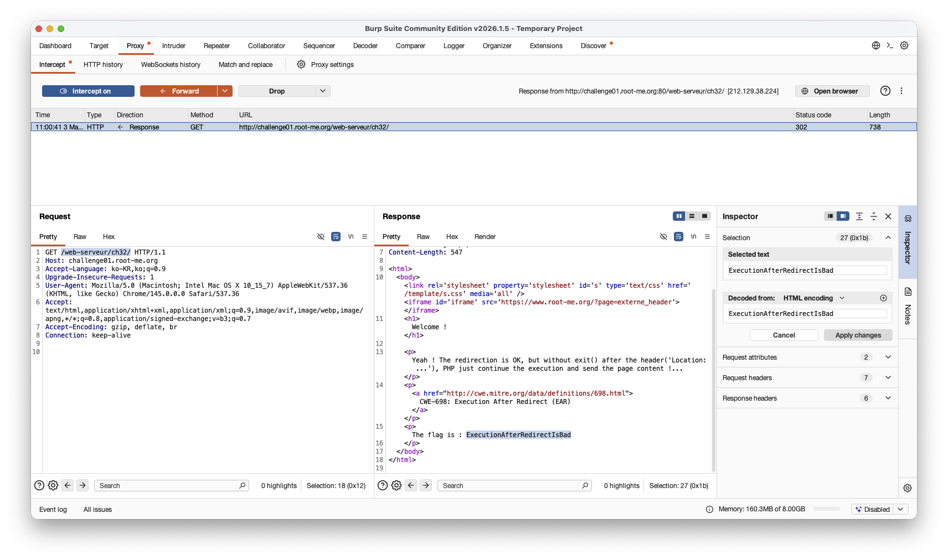This screenshot has height=560, width=948.
Task: Open the Decoder tab
Action: click(x=365, y=46)
